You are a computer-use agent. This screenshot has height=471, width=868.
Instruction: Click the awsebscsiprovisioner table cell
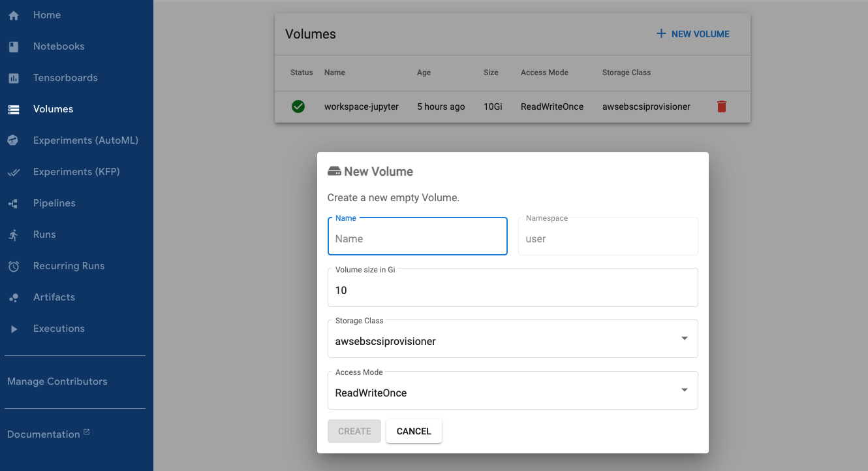(x=646, y=106)
